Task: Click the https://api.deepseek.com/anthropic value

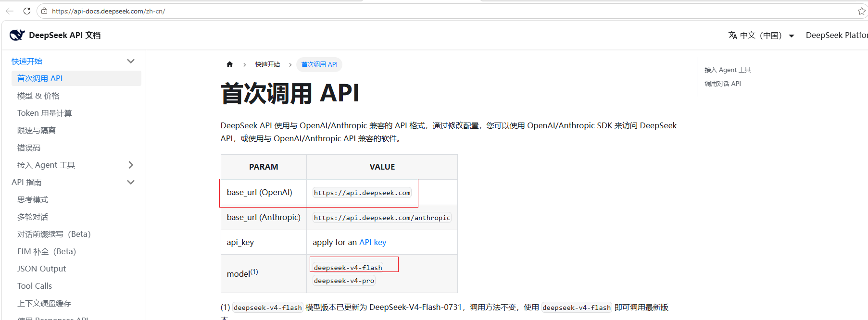Action: pos(382,218)
